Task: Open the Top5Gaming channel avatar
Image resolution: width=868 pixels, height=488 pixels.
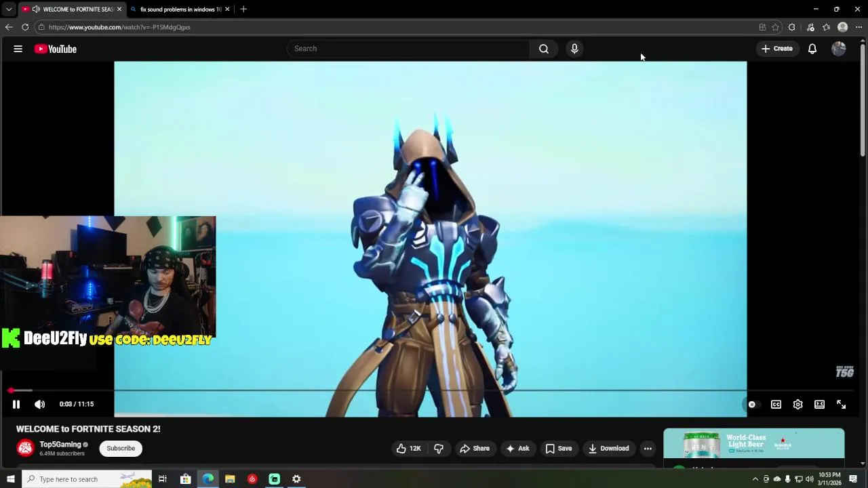Action: click(x=25, y=449)
